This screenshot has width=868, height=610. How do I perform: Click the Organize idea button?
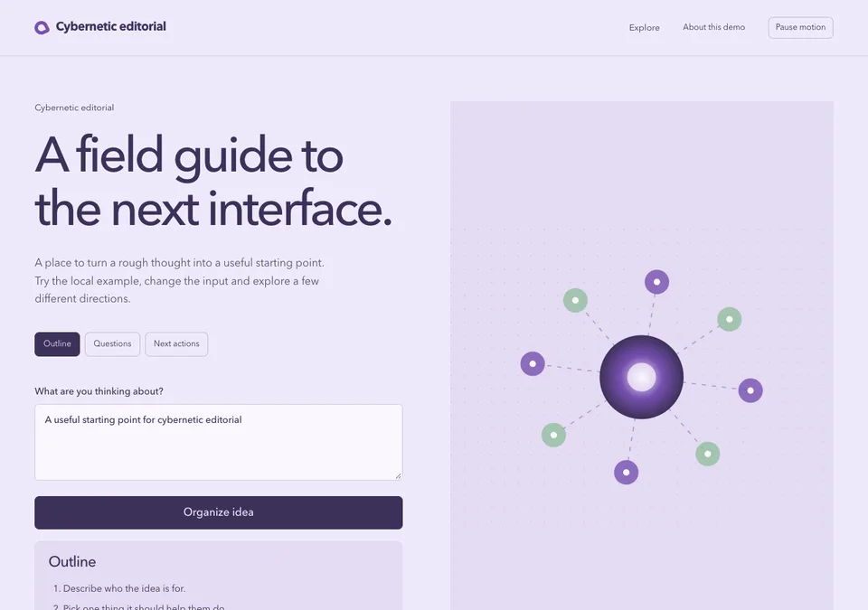(x=219, y=512)
